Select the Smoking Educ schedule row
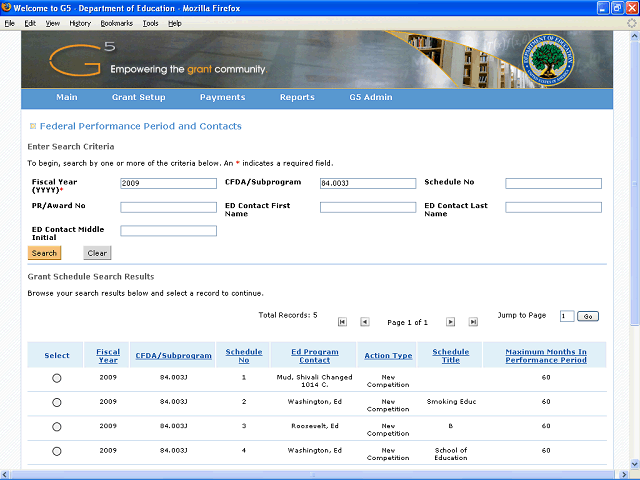Image resolution: width=640 pixels, height=480 pixels. coord(56,402)
